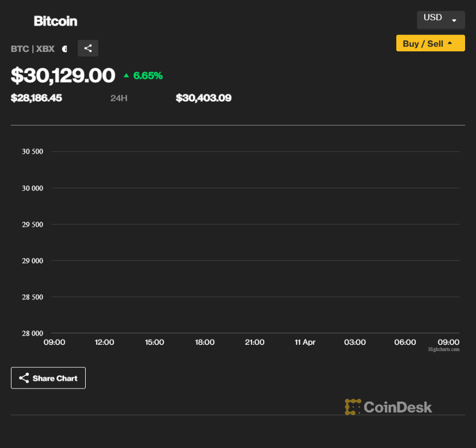Image resolution: width=476 pixels, height=448 pixels.
Task: Click the green up-triangle price change icon
Action: (x=126, y=75)
